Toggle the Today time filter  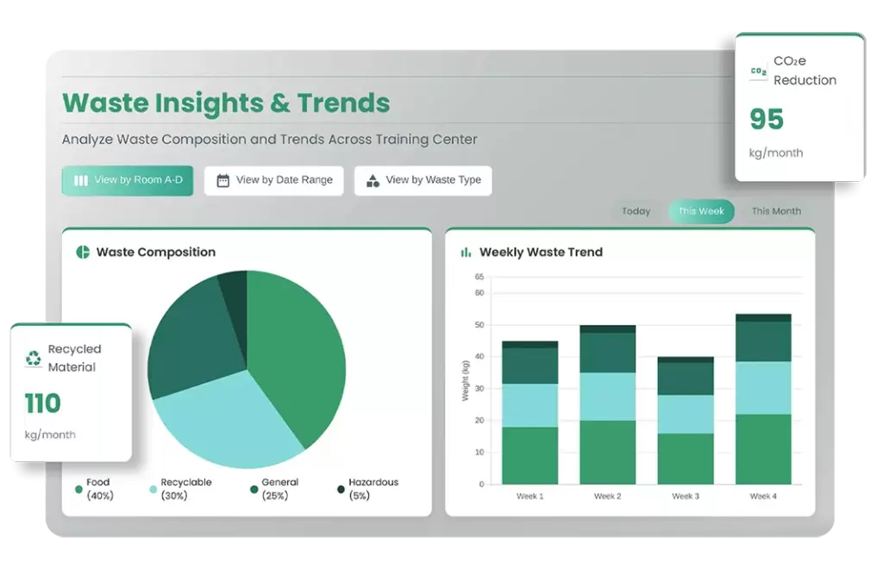[x=636, y=210]
